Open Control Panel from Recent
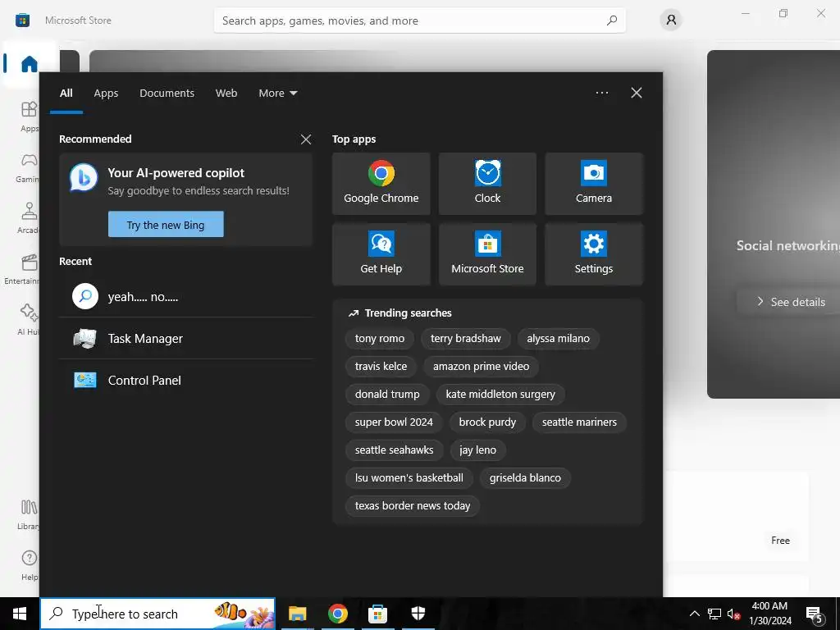This screenshot has width=840, height=630. [186, 380]
